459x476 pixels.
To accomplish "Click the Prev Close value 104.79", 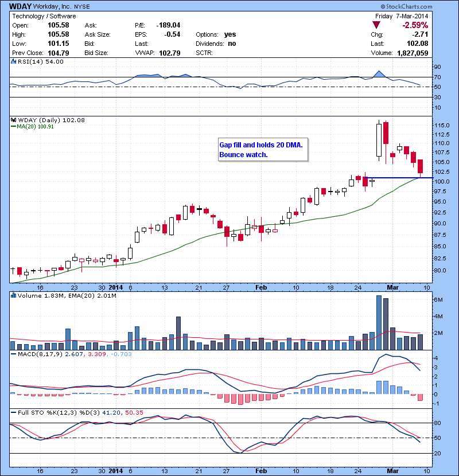I will coord(59,53).
